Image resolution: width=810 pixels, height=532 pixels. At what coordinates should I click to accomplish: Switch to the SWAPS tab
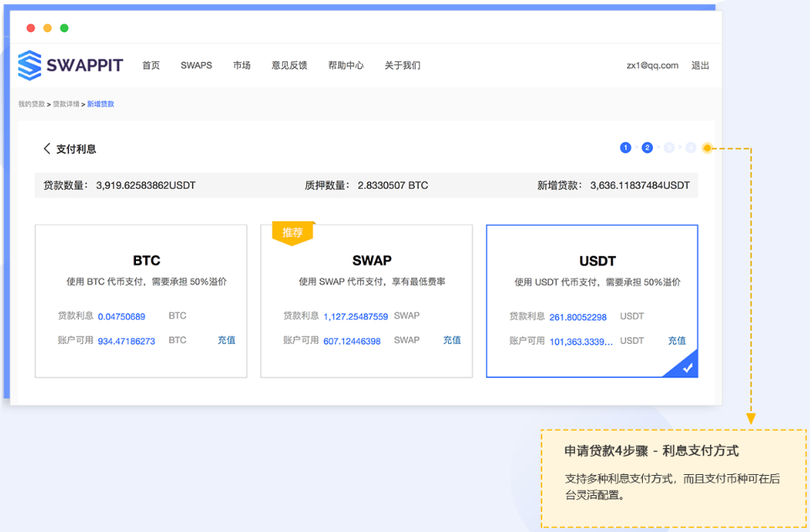point(196,65)
